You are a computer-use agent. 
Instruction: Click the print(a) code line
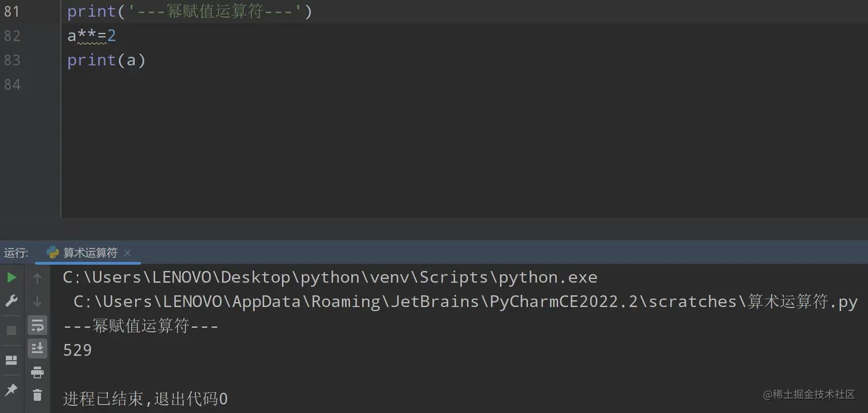click(x=106, y=60)
